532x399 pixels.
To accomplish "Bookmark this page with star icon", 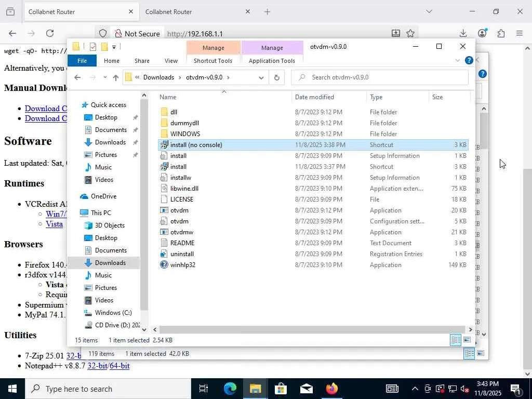I will pos(410,33).
